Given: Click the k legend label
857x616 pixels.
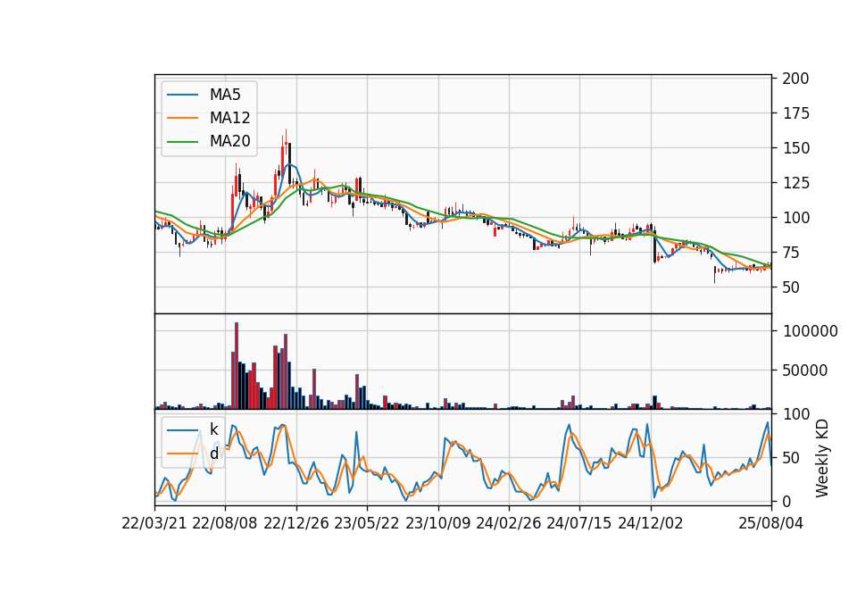Looking at the screenshot, I should (x=213, y=429).
